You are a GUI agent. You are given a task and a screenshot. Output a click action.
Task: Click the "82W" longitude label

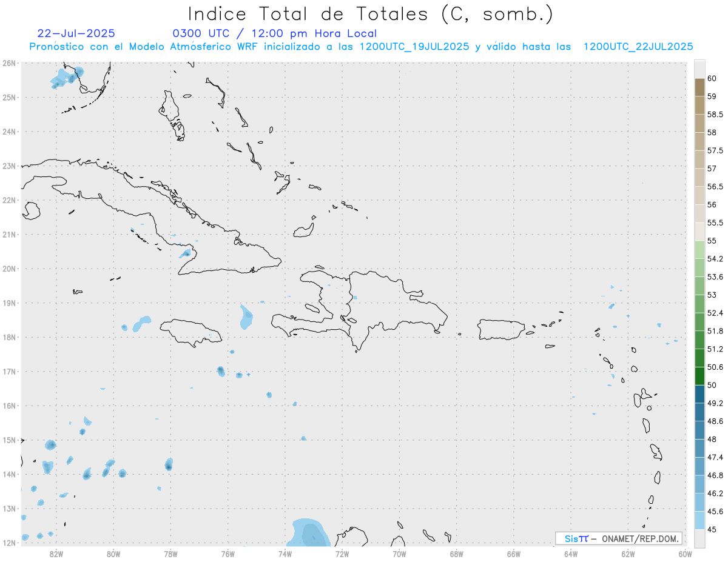[x=56, y=554]
